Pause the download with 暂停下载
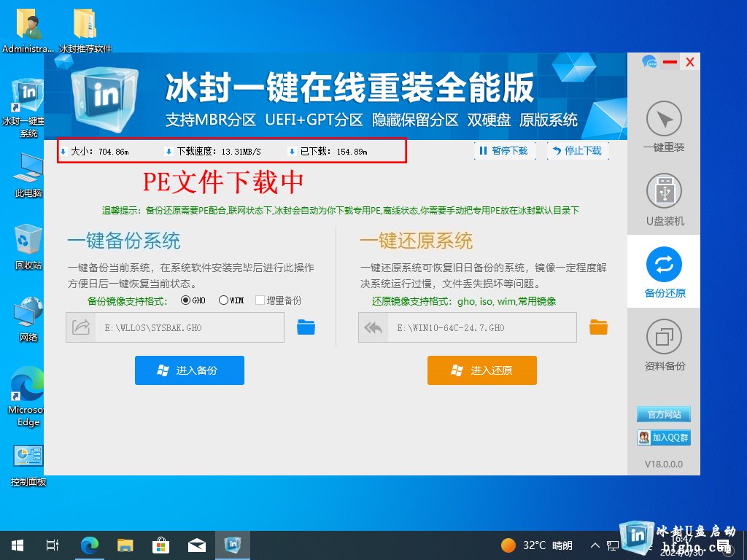The width and height of the screenshot is (747, 560). tap(505, 151)
